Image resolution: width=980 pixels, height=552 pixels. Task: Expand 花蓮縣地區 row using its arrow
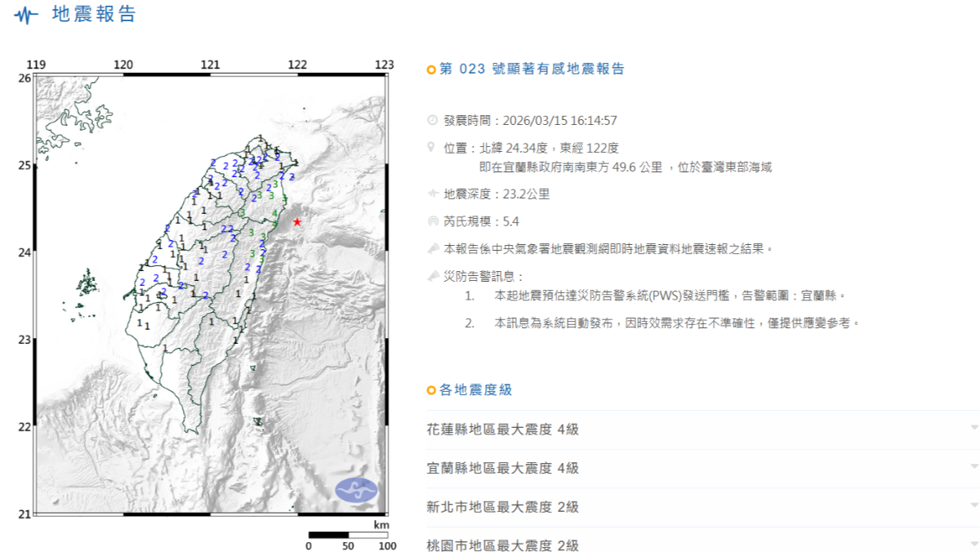click(x=973, y=429)
